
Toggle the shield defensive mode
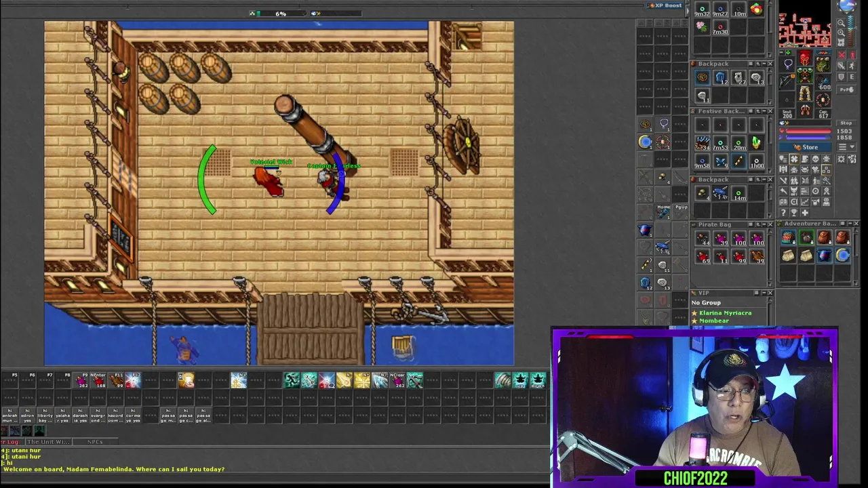pos(842,77)
